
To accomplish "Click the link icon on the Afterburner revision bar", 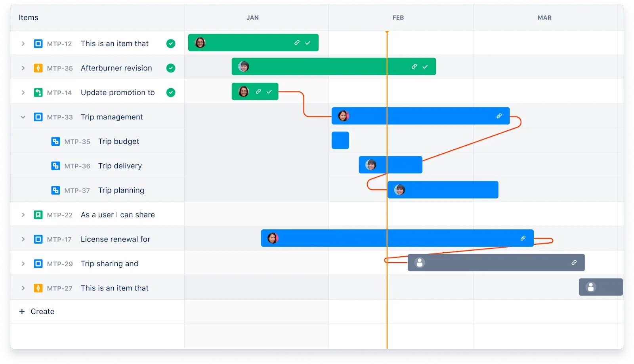I will [414, 67].
